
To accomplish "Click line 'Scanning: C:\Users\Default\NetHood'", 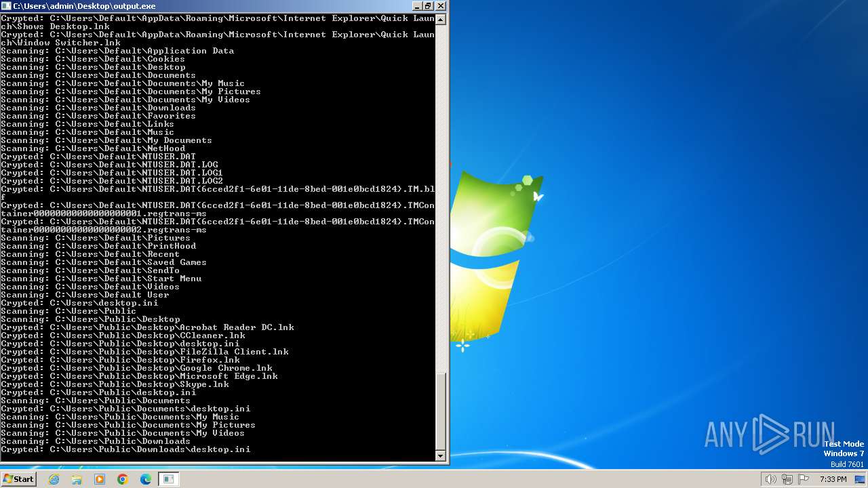I will pyautogui.click(x=93, y=148).
